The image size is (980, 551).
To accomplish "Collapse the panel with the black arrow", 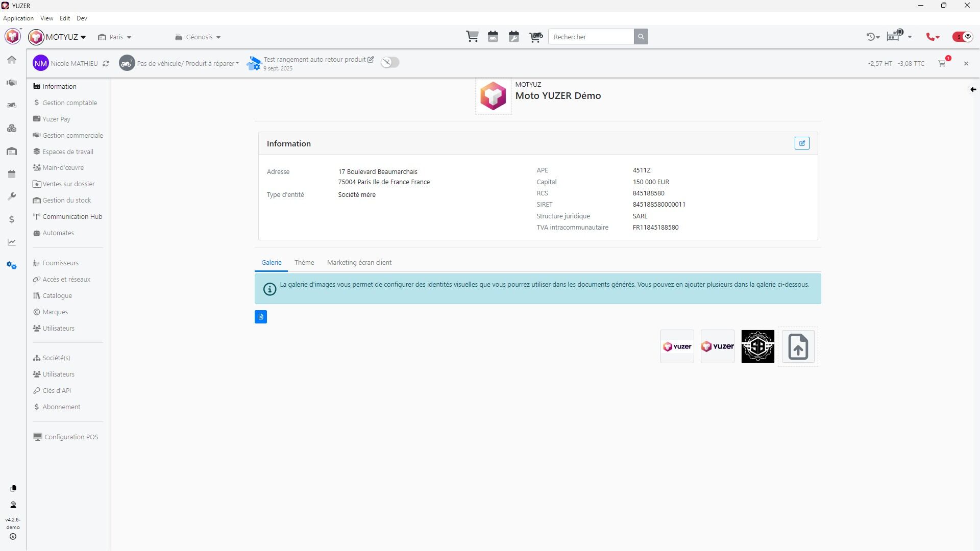I will (973, 90).
